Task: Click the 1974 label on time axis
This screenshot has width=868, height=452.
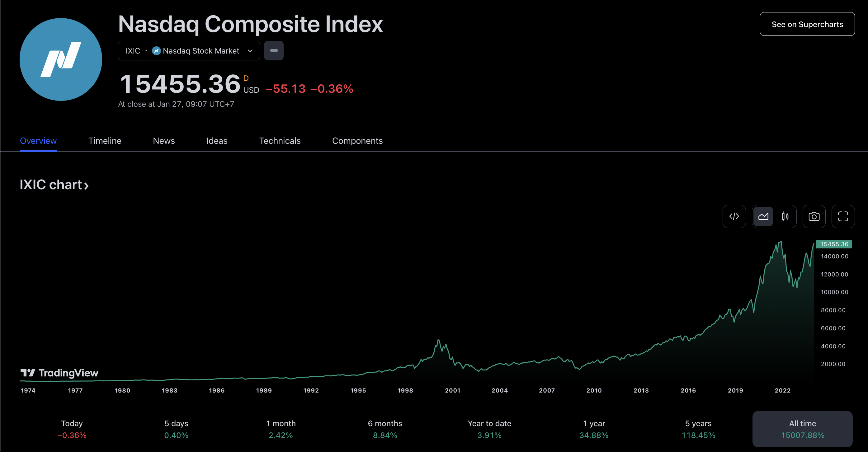Action: pos(28,390)
